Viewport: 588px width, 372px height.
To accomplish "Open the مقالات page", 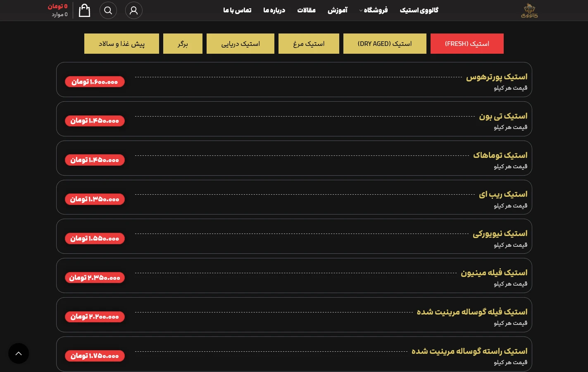I will 306,10.
